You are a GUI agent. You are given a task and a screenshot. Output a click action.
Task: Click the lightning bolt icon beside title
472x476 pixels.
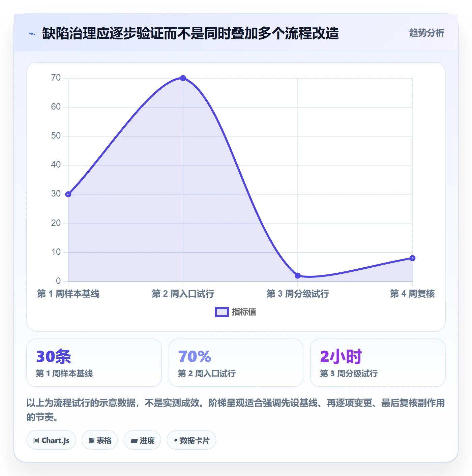pos(32,34)
